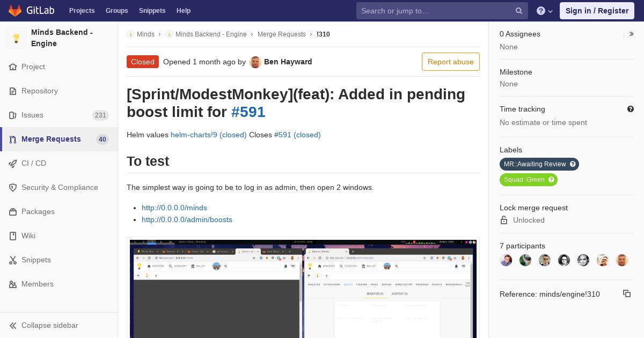Click Merge Requests breadcrumb link
Screen dimensions: 644x338
pos(282,34)
